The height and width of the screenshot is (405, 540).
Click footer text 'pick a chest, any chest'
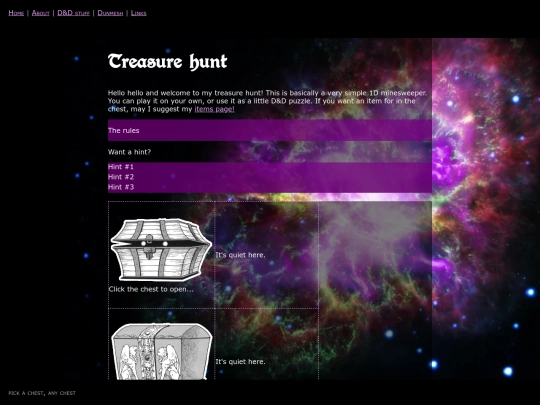click(x=42, y=393)
